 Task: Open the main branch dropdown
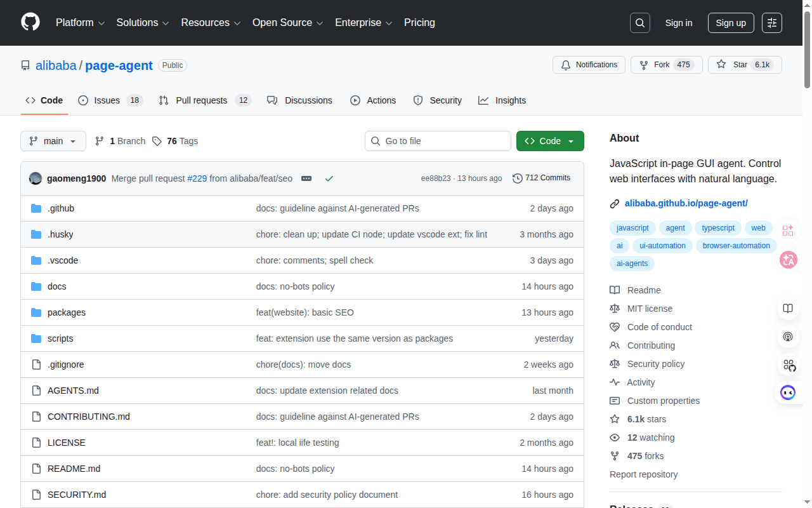click(53, 141)
